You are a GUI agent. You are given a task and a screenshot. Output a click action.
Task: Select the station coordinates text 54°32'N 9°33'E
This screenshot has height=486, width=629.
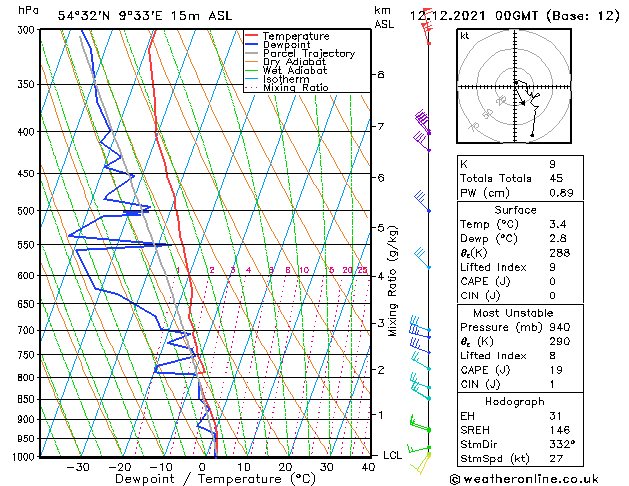[x=110, y=16]
